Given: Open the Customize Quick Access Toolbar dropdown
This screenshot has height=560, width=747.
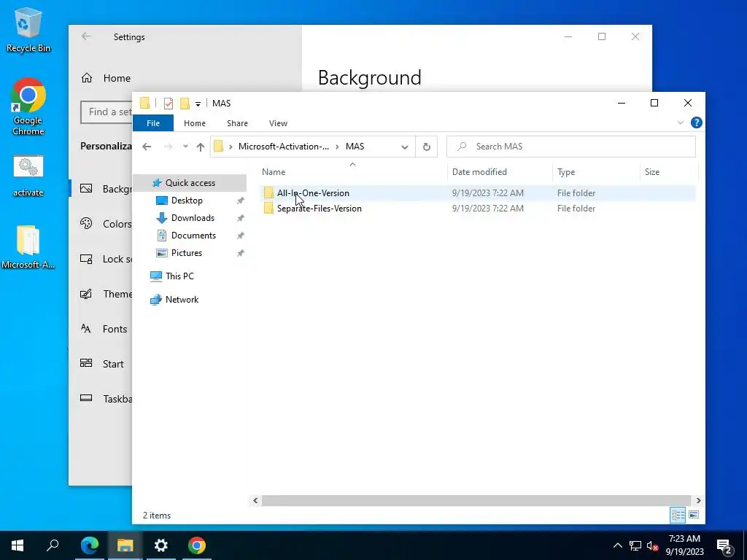Looking at the screenshot, I should (x=198, y=104).
